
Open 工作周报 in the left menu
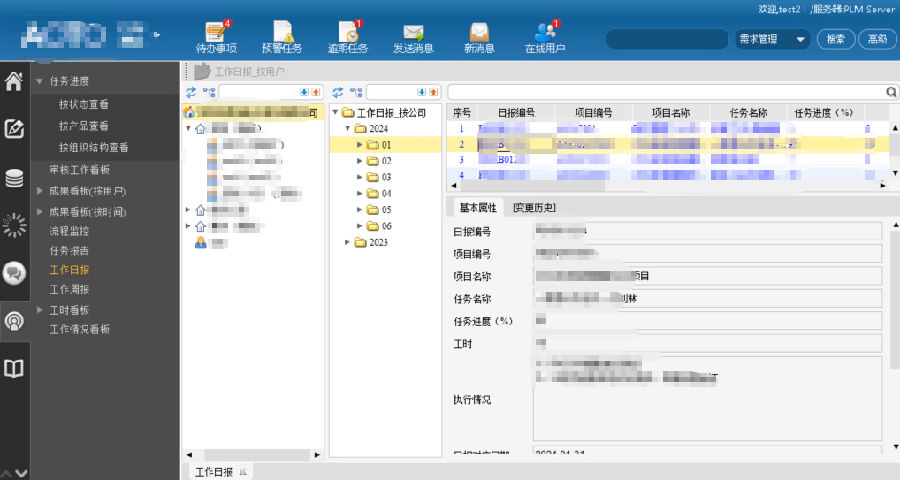69,289
